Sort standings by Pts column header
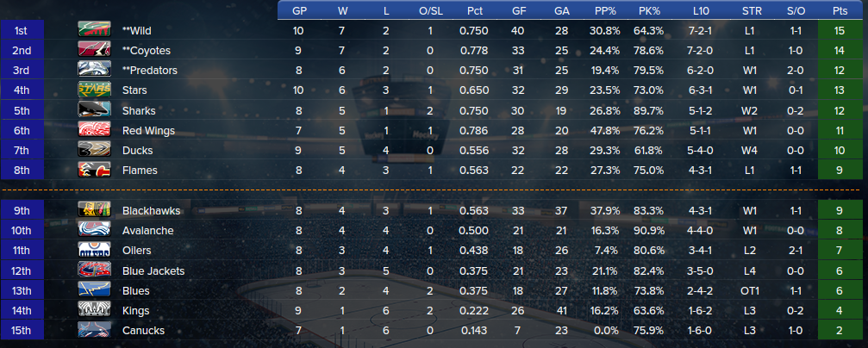 tap(840, 10)
